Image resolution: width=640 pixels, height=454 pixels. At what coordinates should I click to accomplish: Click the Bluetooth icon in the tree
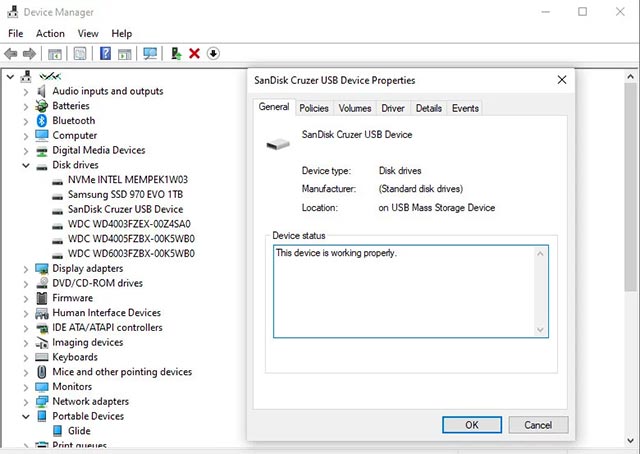coord(42,120)
